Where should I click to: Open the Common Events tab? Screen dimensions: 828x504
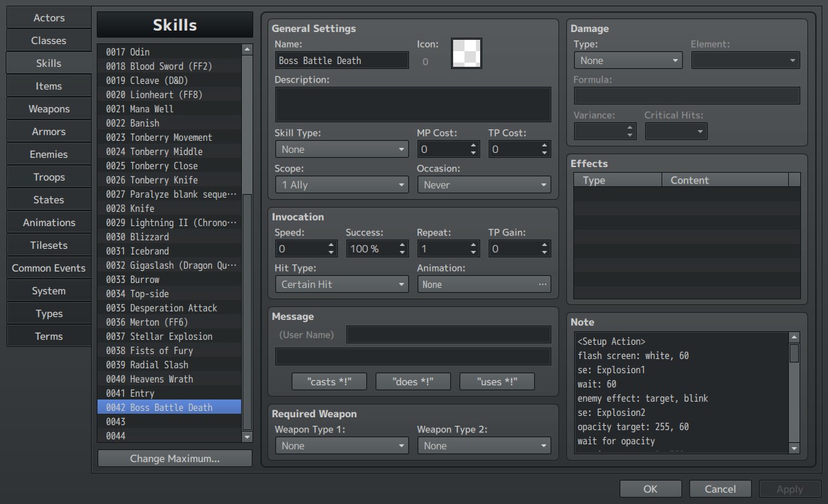click(x=49, y=267)
